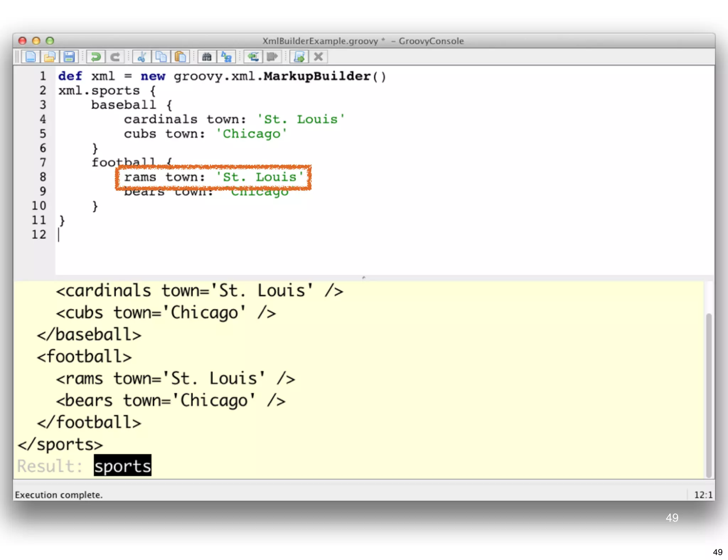Screen dimensions: 728x560
Task: Click the Replace text icon
Action: coord(226,57)
